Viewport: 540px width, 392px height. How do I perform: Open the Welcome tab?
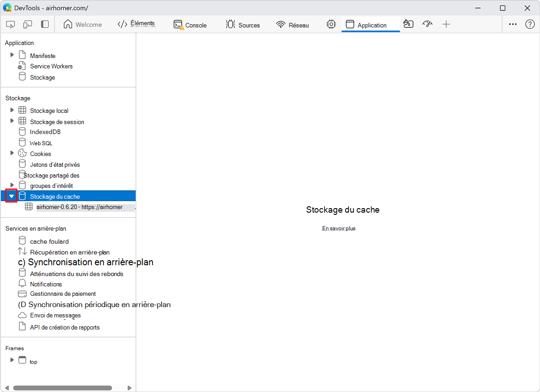tap(83, 25)
